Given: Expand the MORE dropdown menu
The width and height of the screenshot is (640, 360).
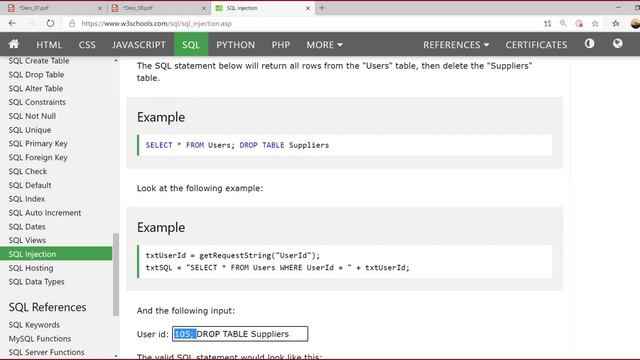Looking at the screenshot, I should pyautogui.click(x=324, y=44).
